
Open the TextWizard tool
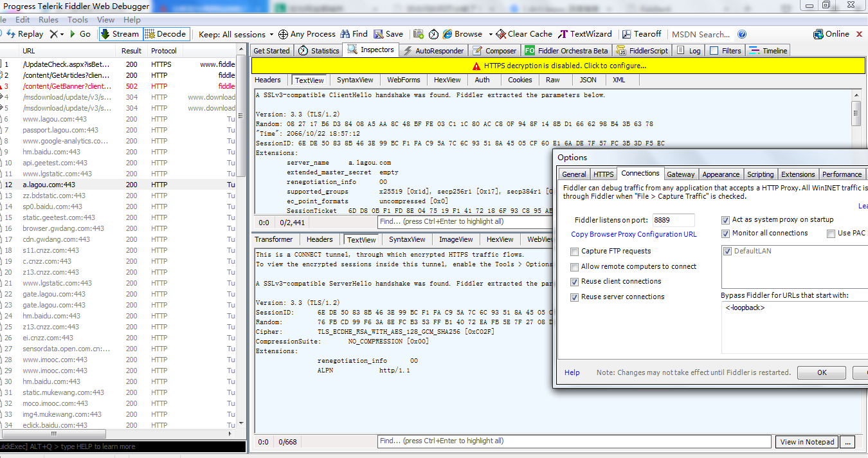pyautogui.click(x=585, y=34)
